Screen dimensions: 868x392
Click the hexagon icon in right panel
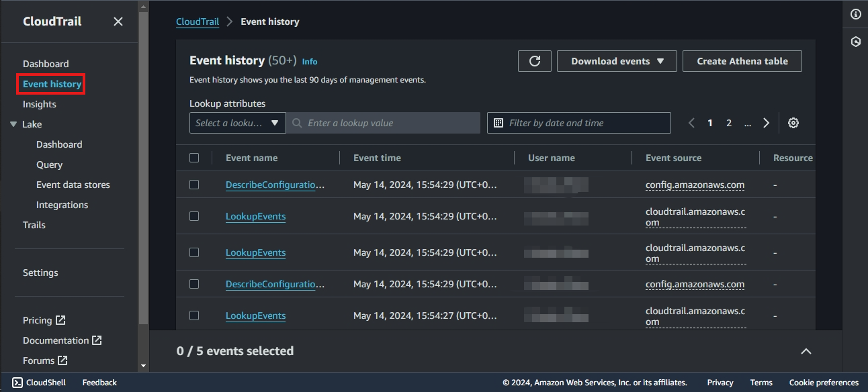click(855, 42)
